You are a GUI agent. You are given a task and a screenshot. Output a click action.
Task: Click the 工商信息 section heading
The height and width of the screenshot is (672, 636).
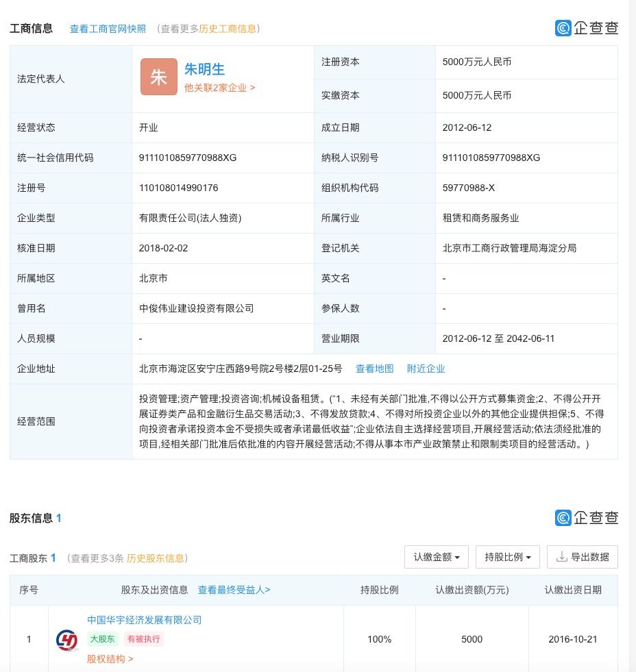point(31,28)
